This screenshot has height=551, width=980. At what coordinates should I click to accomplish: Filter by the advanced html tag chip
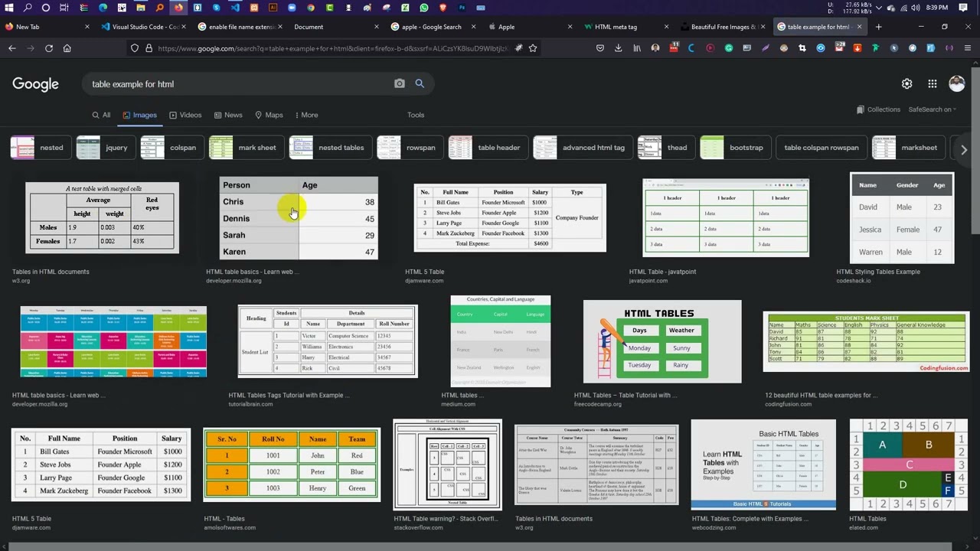583,148
